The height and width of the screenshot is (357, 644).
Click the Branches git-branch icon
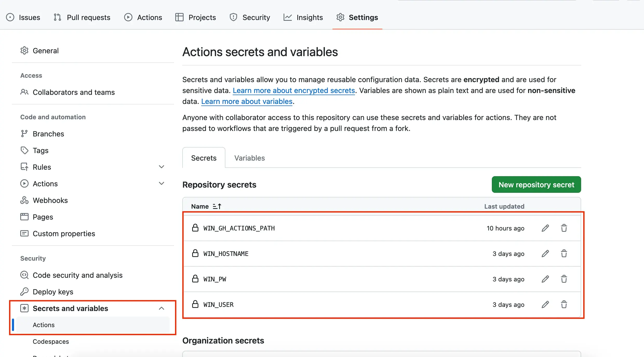coord(24,134)
